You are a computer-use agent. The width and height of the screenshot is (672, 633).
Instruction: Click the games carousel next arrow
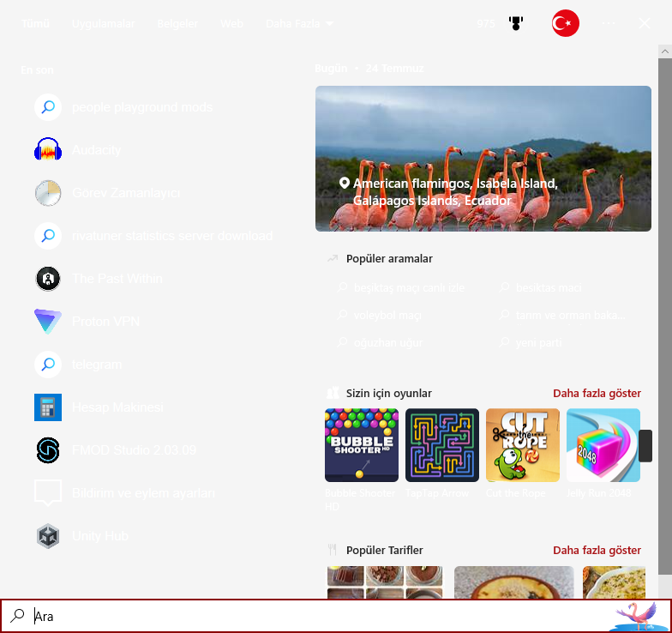tap(645, 446)
